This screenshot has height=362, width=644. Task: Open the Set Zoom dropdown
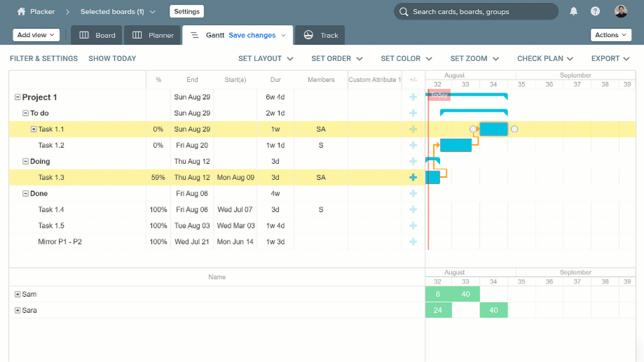(474, 58)
